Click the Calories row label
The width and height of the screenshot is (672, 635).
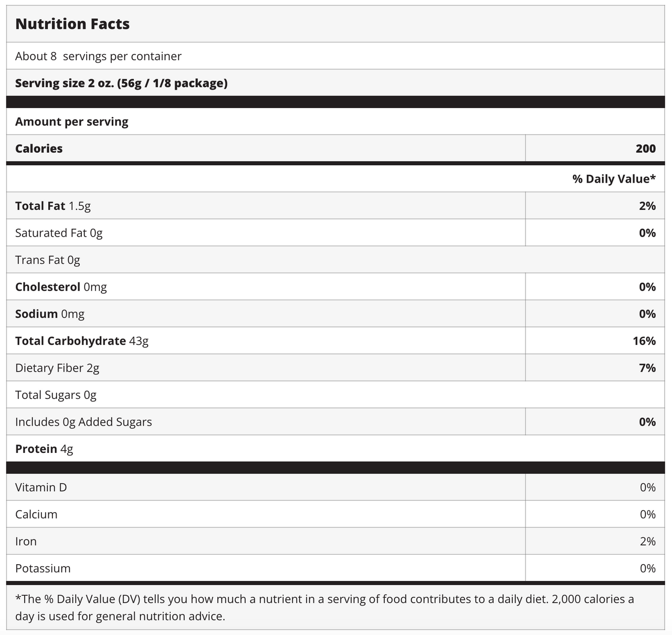(39, 149)
